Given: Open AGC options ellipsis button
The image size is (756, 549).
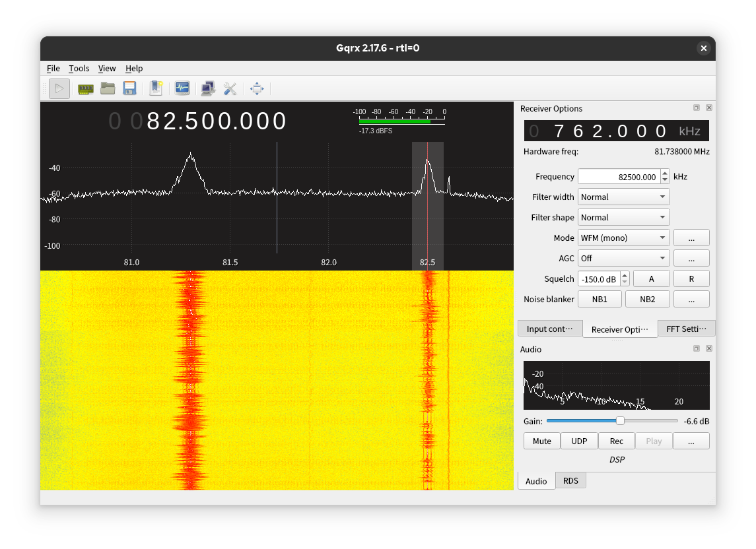Looking at the screenshot, I should (x=691, y=259).
